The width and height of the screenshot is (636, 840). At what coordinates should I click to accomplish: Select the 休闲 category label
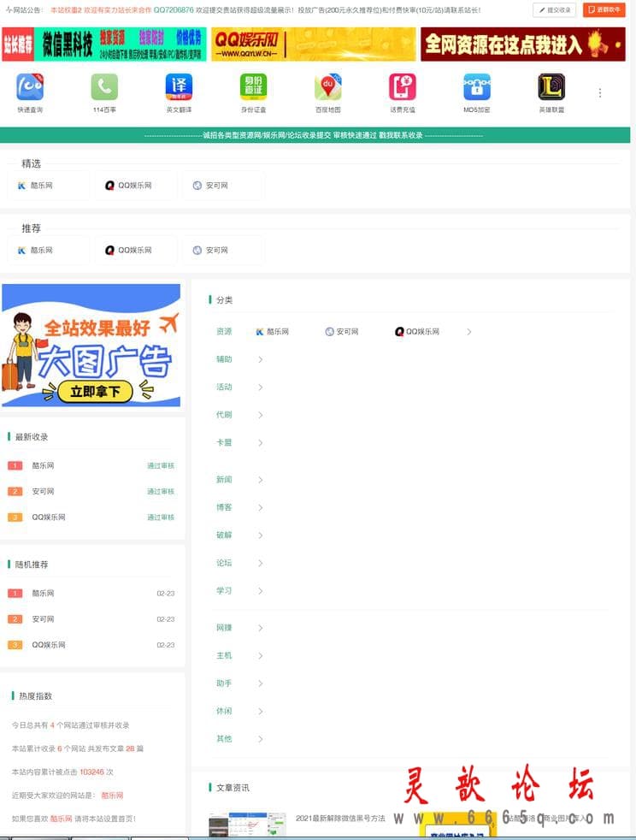point(224,711)
